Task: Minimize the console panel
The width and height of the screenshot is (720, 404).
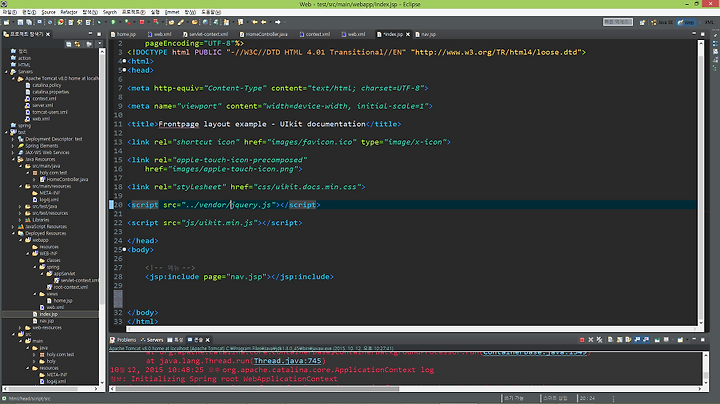Action: click(694, 340)
